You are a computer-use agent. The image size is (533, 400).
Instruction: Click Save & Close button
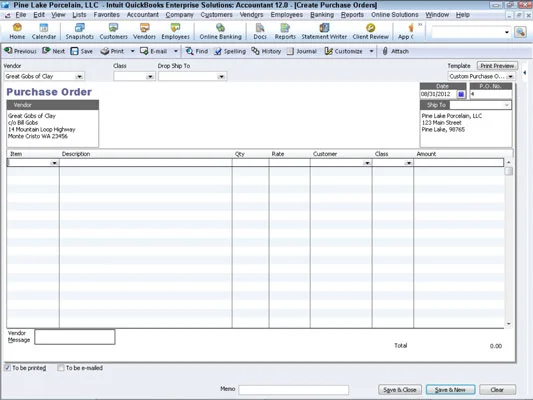(400, 389)
